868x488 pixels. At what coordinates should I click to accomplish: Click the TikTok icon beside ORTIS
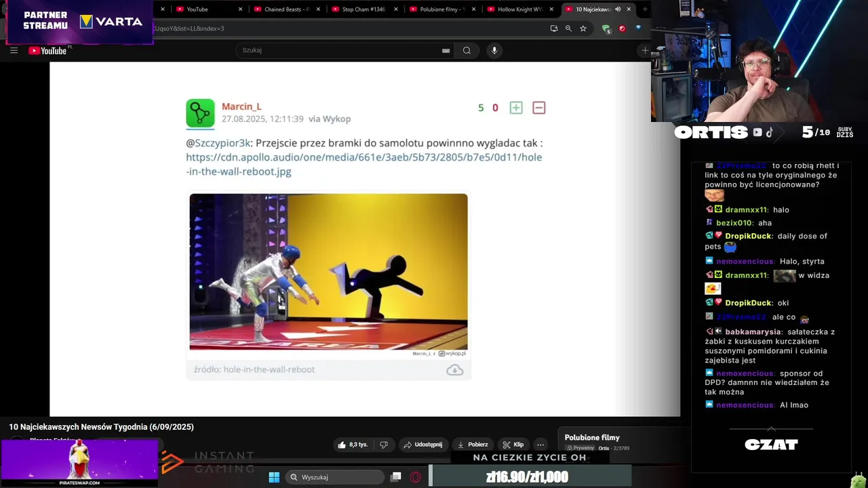click(769, 133)
